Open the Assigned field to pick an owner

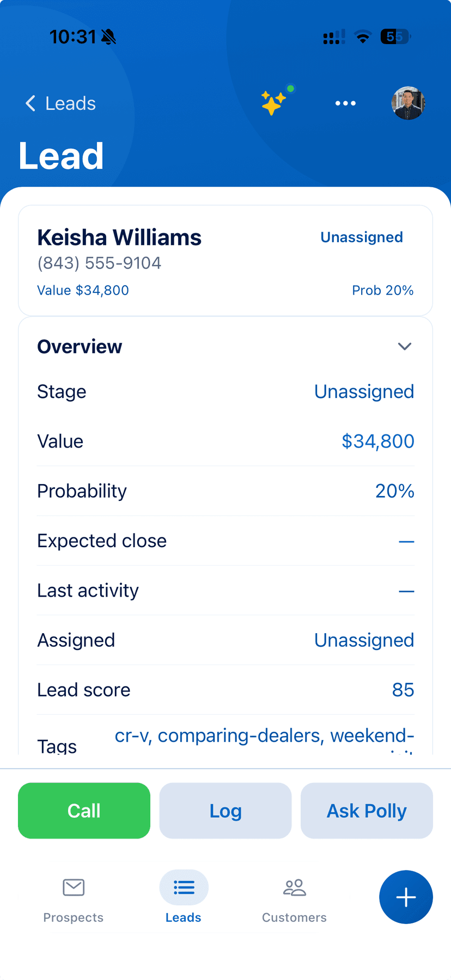pos(364,640)
